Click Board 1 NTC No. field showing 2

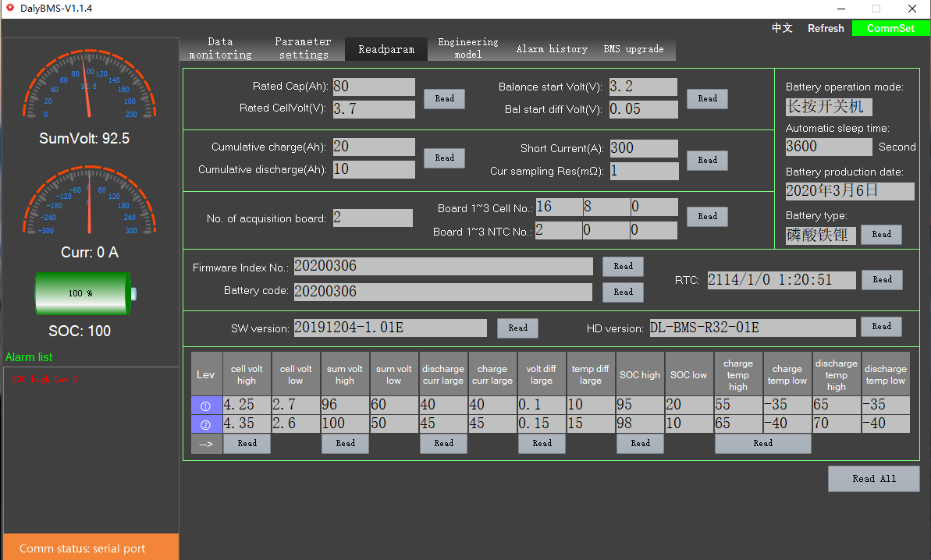559,230
